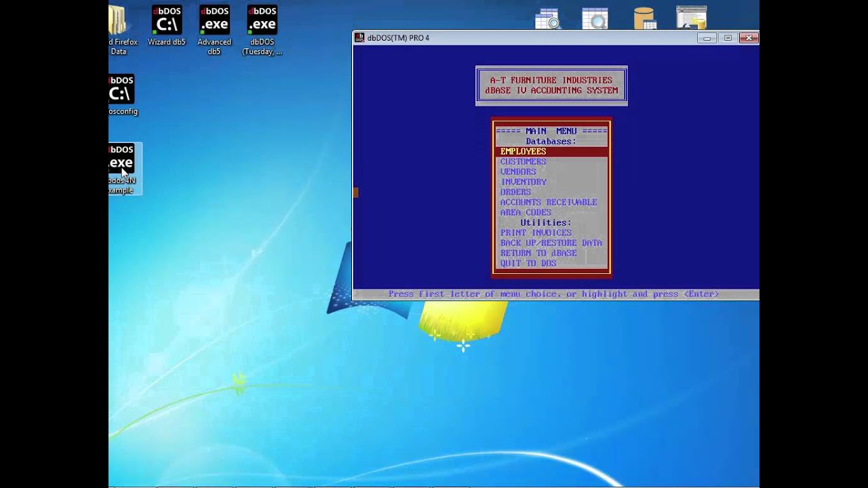
Task: Click the dbDOS(TM) PRO 4 window title
Action: coord(398,38)
